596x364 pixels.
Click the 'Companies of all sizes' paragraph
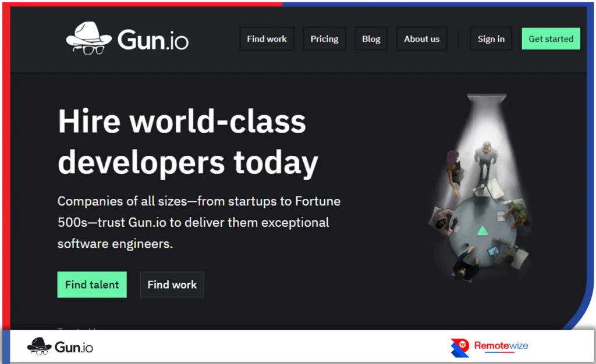(x=199, y=223)
